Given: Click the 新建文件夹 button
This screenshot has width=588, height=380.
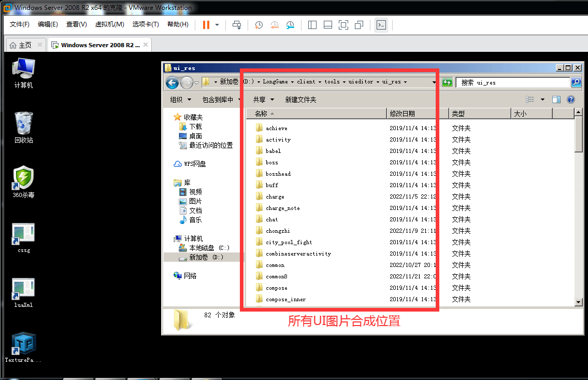Looking at the screenshot, I should (x=300, y=100).
